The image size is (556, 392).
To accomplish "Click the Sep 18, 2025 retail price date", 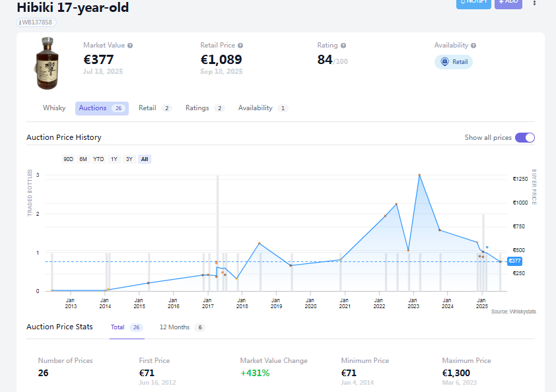I will coord(221,71).
